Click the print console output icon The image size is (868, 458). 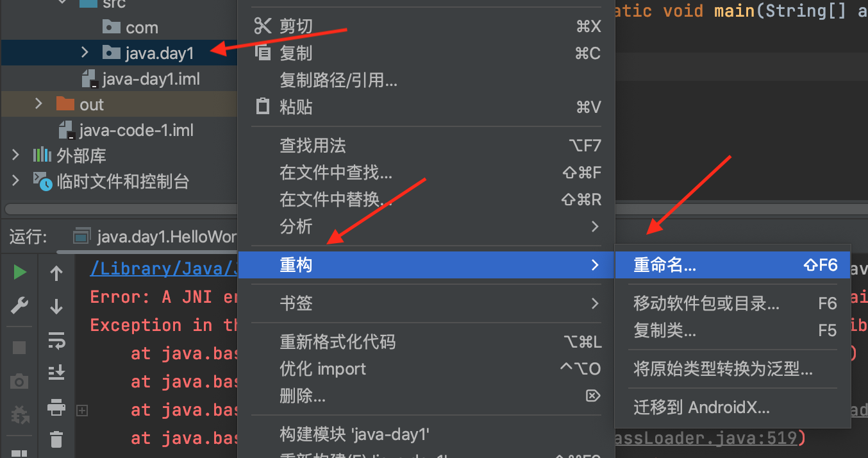click(56, 407)
